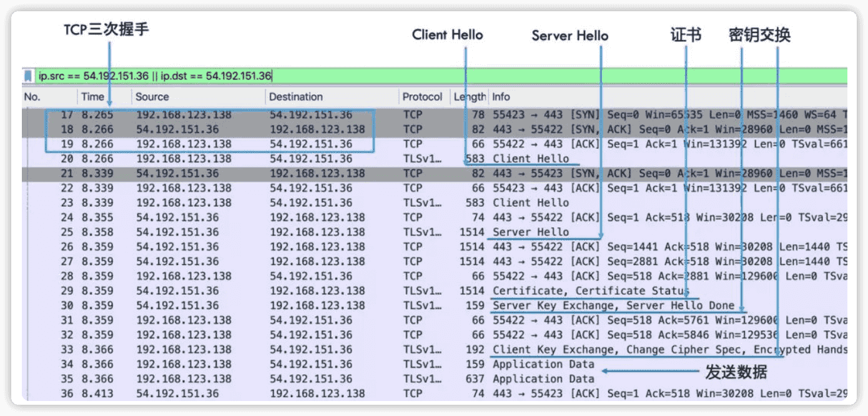Select packet 29, Certificate and Certificate Status

pos(435,291)
